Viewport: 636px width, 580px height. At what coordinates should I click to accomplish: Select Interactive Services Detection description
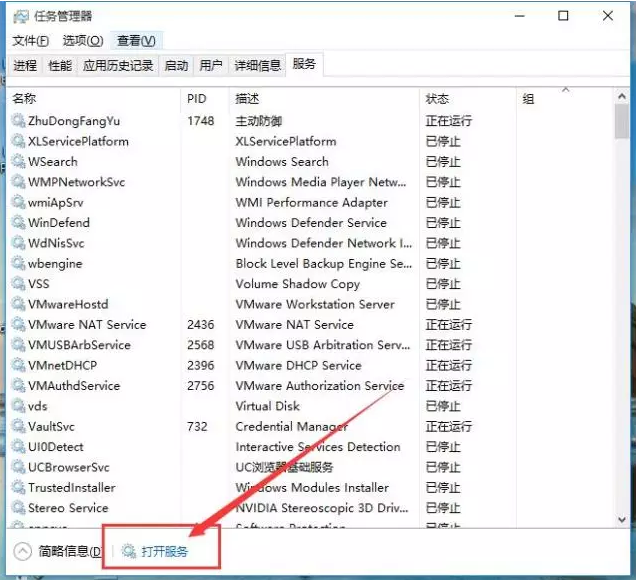[x=318, y=447]
